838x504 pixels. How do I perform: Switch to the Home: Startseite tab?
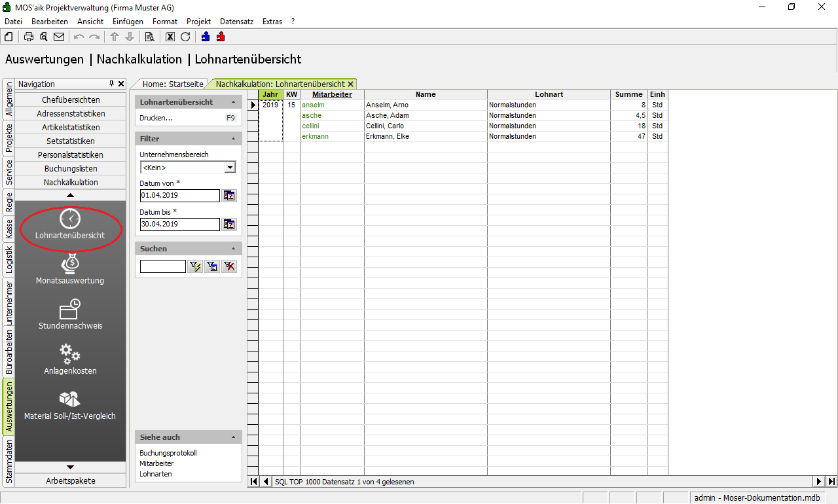pos(173,84)
